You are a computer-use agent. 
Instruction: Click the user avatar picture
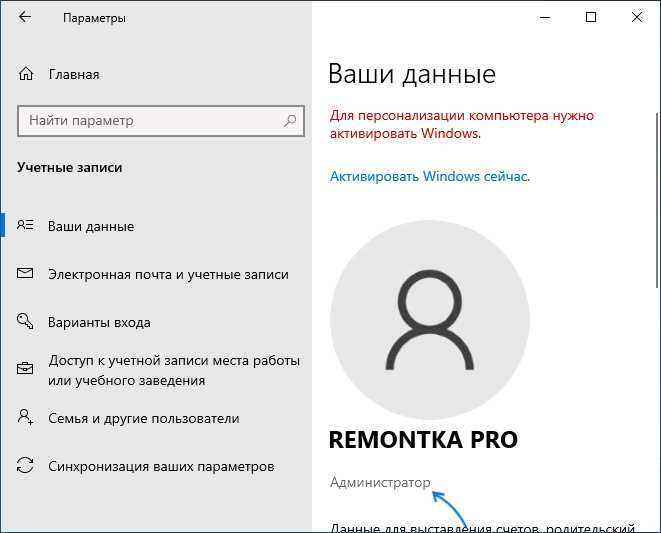tap(430, 320)
